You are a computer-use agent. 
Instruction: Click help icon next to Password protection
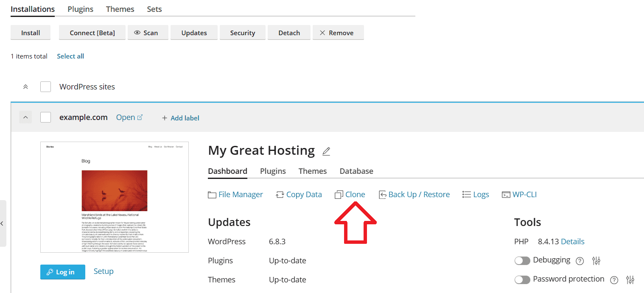614,280
